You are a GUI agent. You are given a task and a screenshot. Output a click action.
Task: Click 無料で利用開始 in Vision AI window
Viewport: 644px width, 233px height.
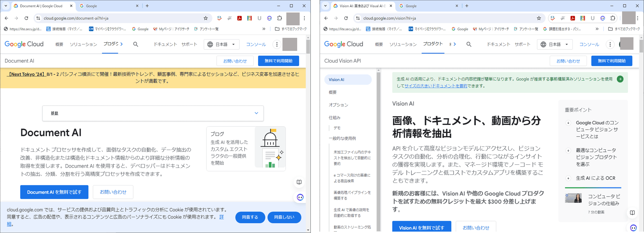point(612,61)
